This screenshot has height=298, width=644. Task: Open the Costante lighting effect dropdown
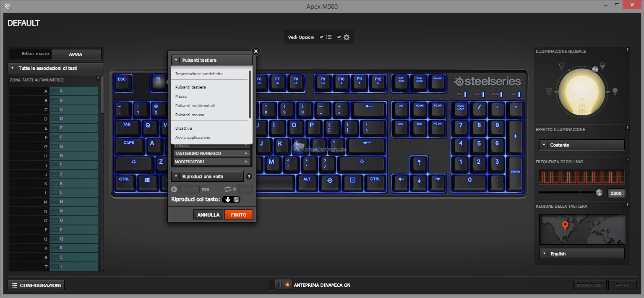point(581,145)
